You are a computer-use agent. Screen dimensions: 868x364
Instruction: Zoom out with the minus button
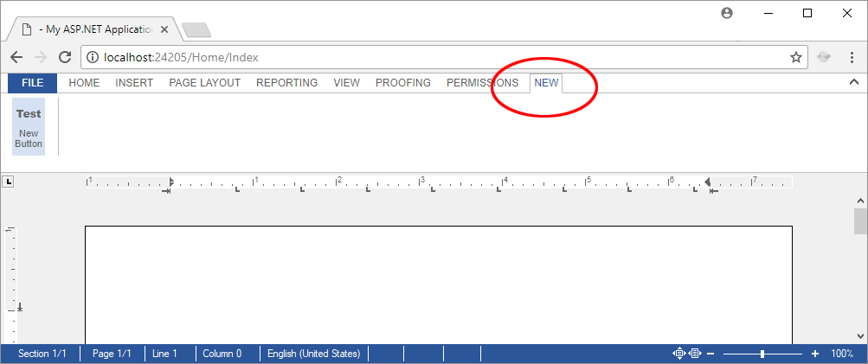(x=710, y=354)
